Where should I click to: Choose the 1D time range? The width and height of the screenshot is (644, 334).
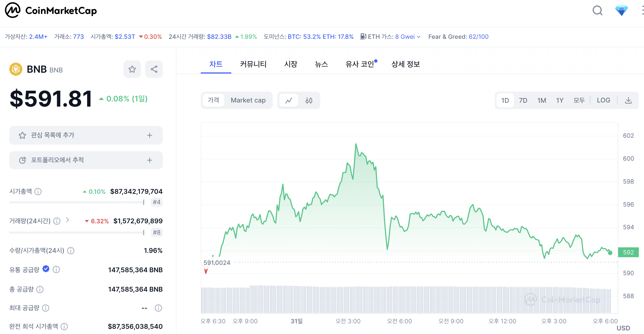(505, 100)
